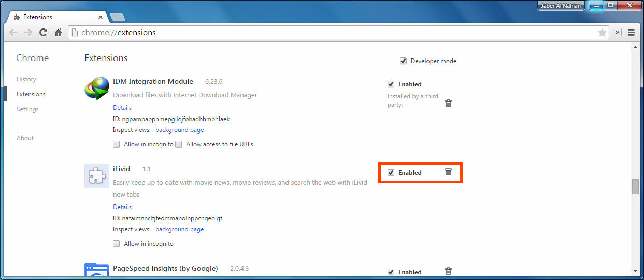Uncheck Enabled for PageSpeed Insights
This screenshot has height=280, width=644.
click(391, 272)
